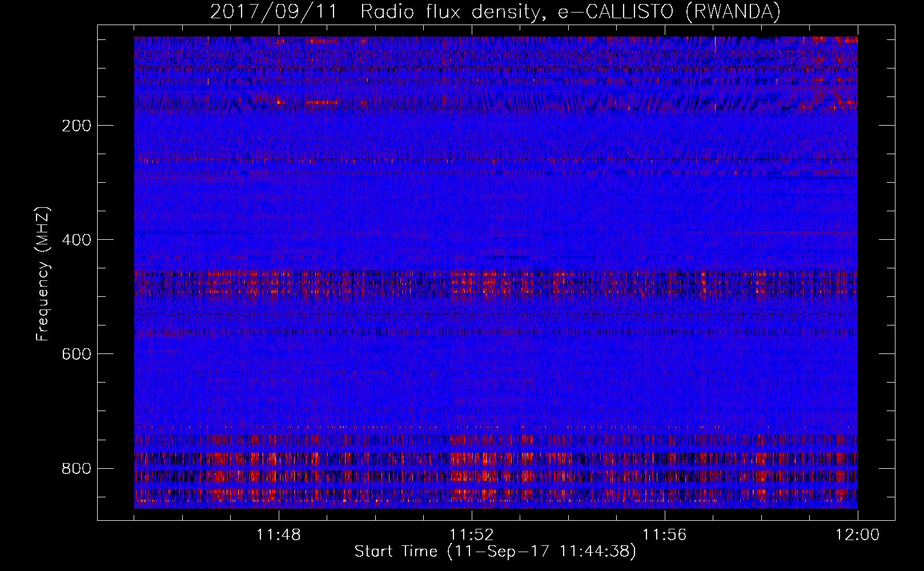
Task: Click the '600' frequency tick label
Action: point(77,354)
